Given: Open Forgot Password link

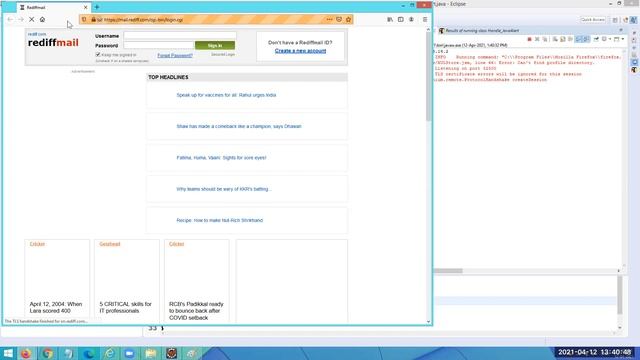Looking at the screenshot, I should (175, 56).
